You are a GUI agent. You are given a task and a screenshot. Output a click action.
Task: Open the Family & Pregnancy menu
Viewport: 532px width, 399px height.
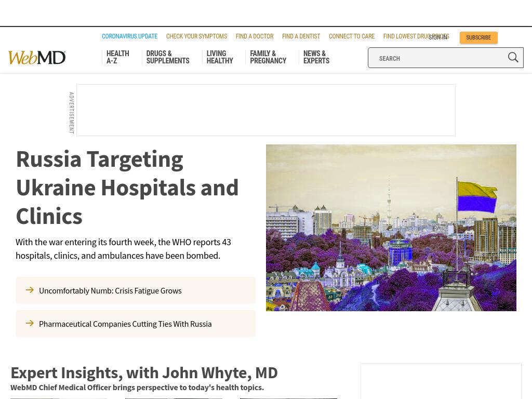click(x=268, y=57)
